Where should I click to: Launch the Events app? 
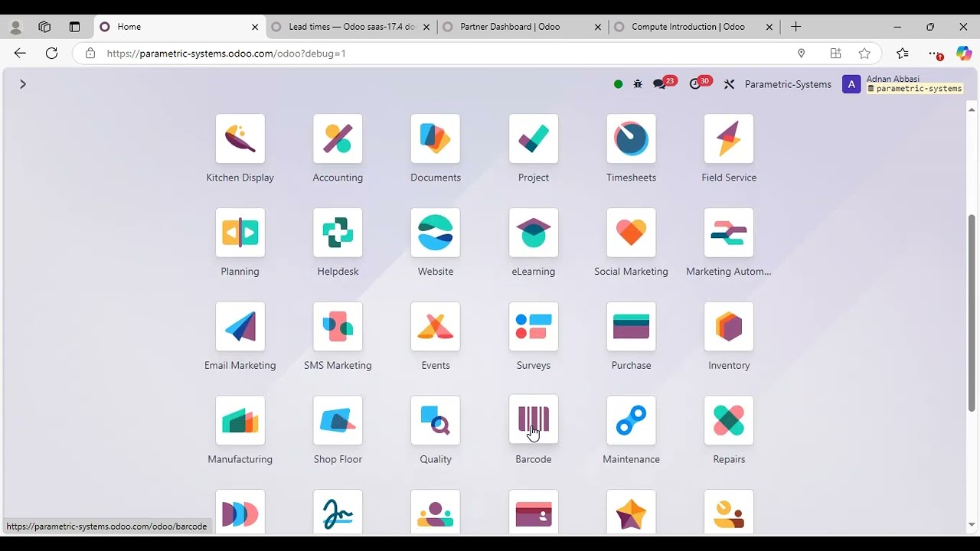(436, 327)
